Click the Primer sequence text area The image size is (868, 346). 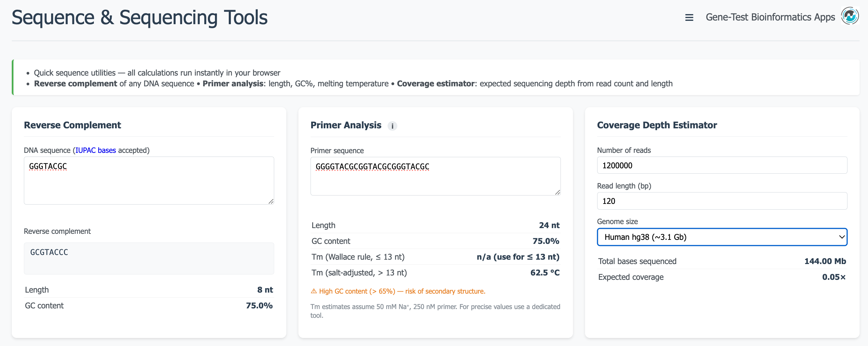(x=435, y=176)
